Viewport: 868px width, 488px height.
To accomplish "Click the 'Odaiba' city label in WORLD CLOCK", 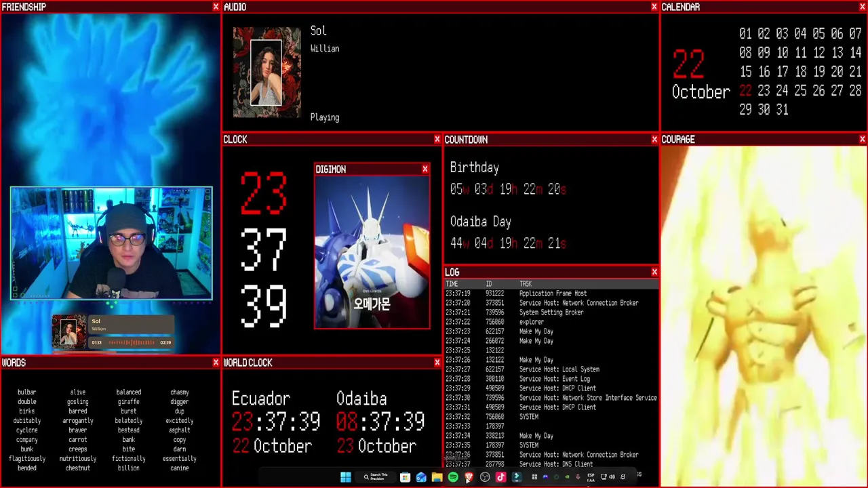I will [361, 399].
